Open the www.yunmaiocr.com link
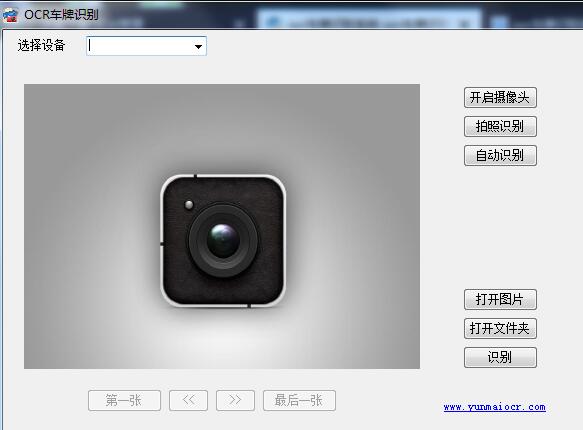The height and width of the screenshot is (430, 583). pyautogui.click(x=495, y=407)
